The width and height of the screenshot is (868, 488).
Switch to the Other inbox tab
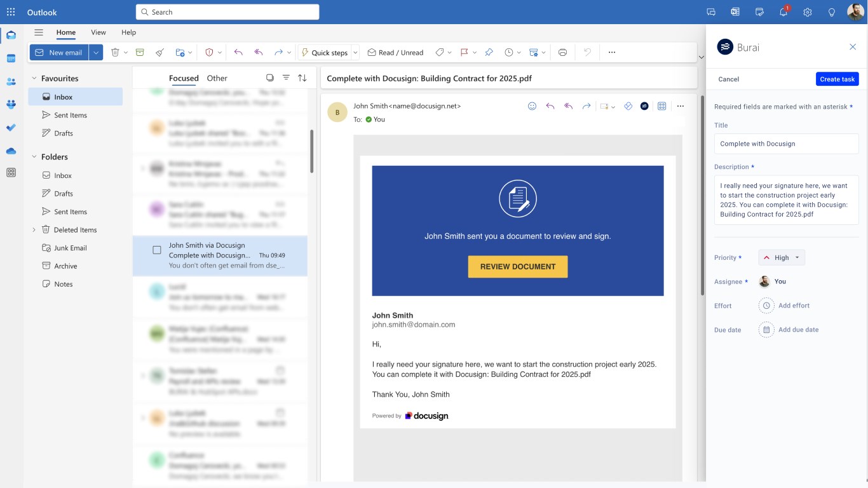tap(217, 78)
